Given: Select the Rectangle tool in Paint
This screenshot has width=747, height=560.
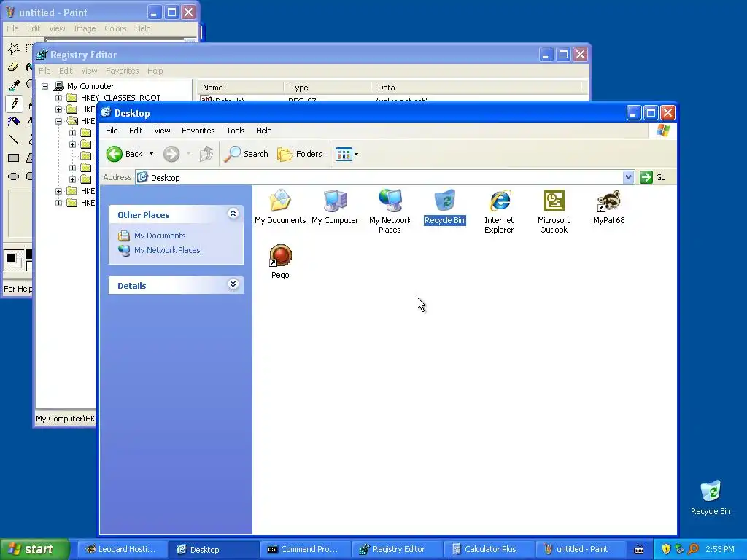Looking at the screenshot, I should point(14,157).
